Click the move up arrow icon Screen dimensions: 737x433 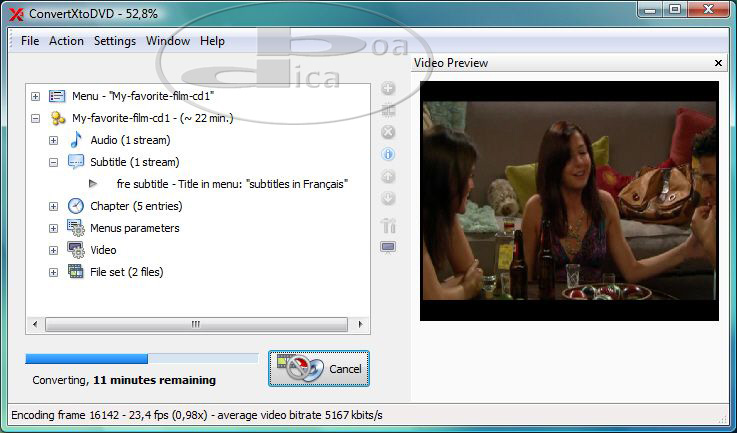click(388, 177)
